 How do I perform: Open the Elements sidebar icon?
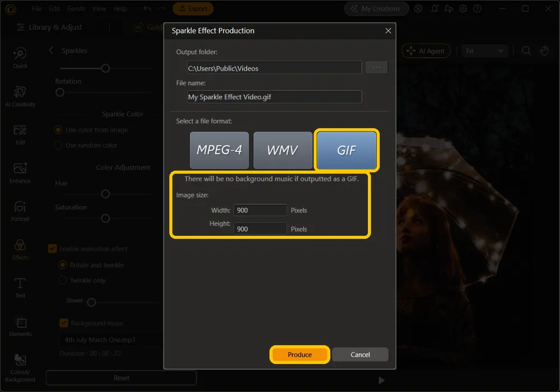click(x=20, y=326)
